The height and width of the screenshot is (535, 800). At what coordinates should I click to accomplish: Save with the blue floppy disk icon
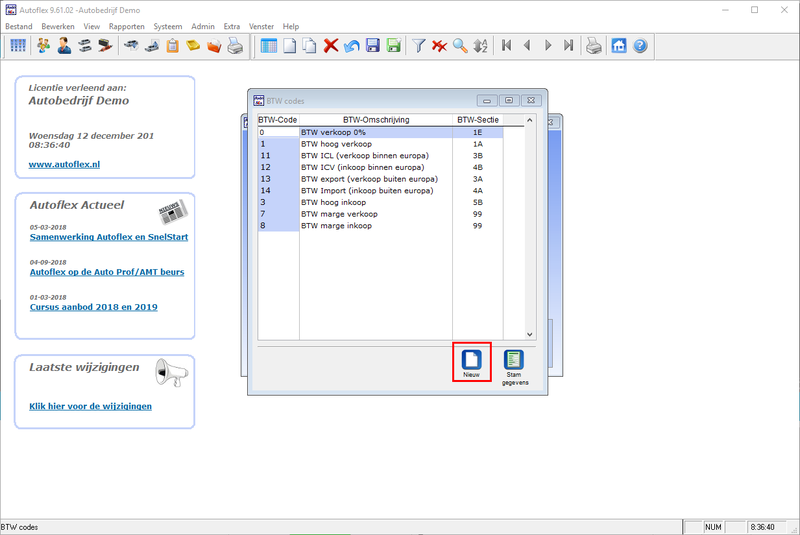[372, 46]
